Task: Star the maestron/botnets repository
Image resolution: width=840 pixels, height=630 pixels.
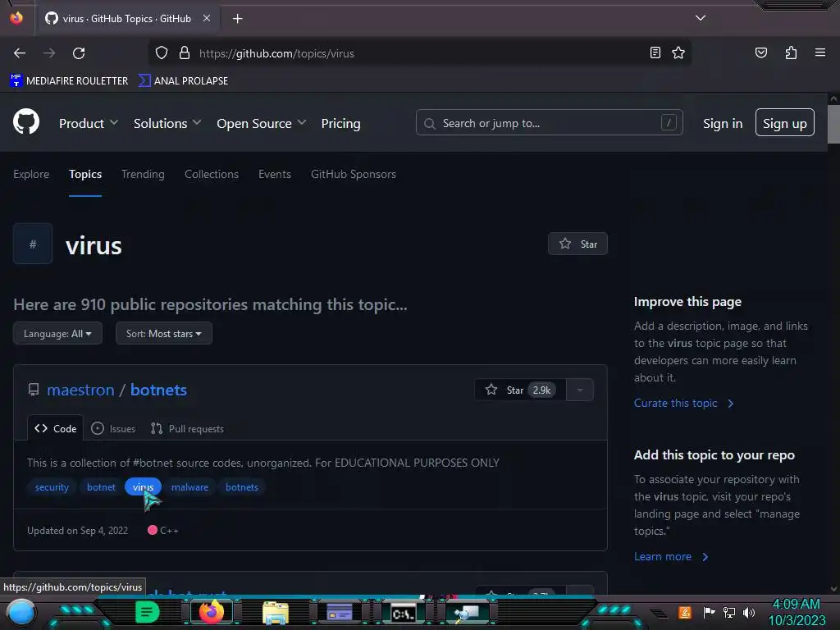Action: tap(519, 390)
